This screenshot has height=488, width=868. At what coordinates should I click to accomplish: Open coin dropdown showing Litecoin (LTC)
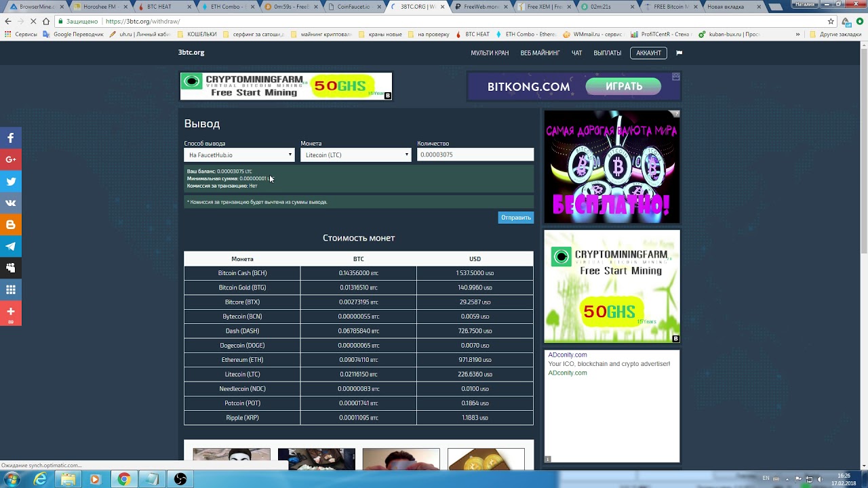point(356,155)
